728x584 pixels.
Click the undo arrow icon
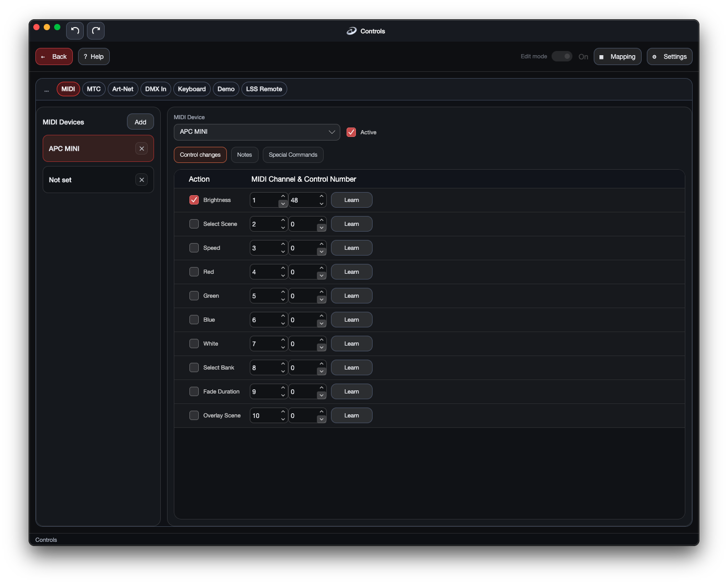click(x=75, y=31)
